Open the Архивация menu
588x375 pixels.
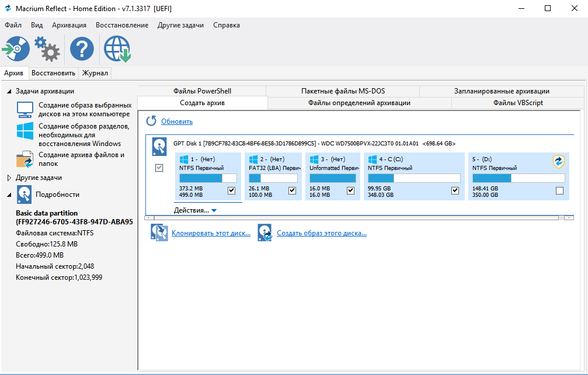(x=69, y=25)
